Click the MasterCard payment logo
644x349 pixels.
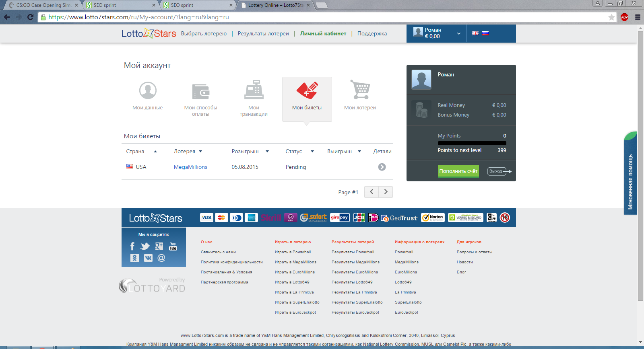[221, 218]
